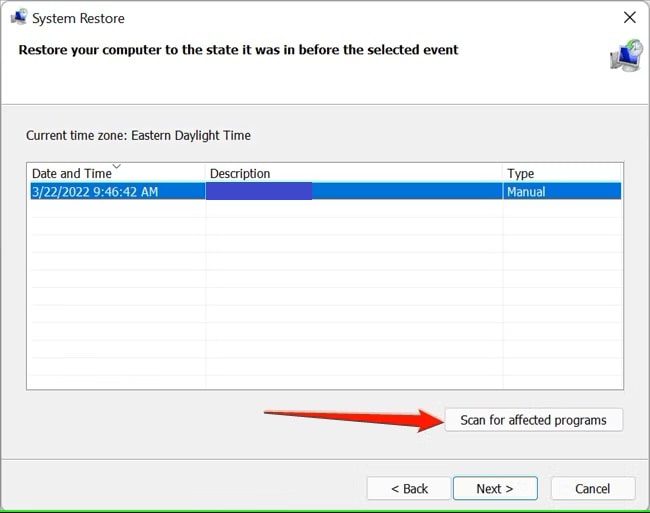650x513 pixels.
Task: Click the sort chevron above Date and Time
Action: point(117,167)
